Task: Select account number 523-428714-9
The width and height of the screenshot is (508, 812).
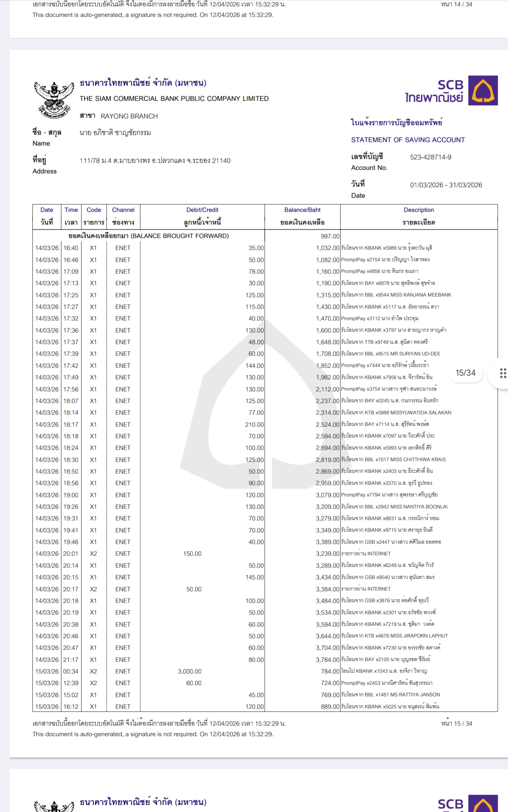Action: (430, 157)
